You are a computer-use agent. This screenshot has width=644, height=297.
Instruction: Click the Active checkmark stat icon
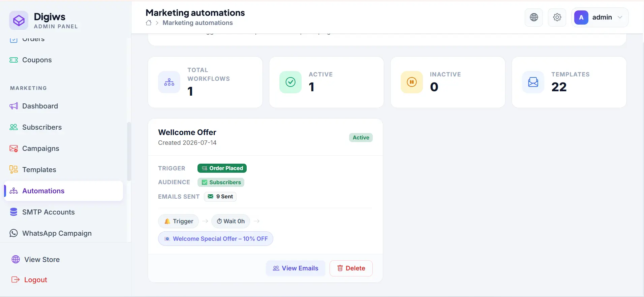[290, 82]
